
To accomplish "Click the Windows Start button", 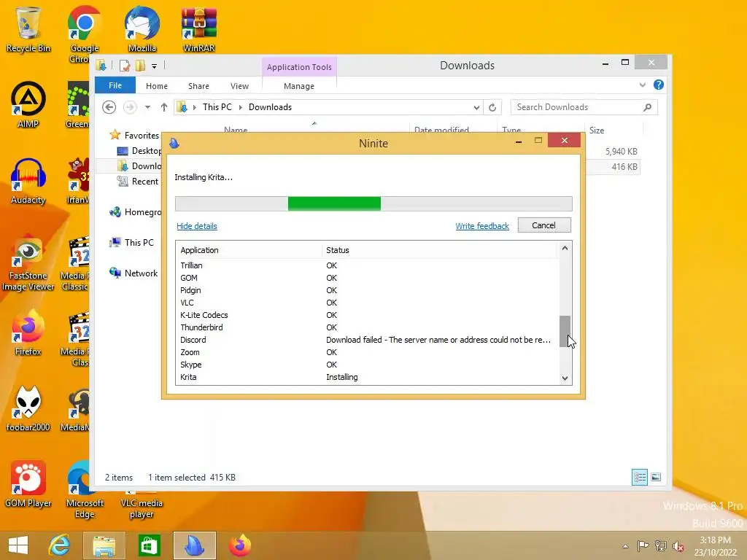I will point(18,545).
